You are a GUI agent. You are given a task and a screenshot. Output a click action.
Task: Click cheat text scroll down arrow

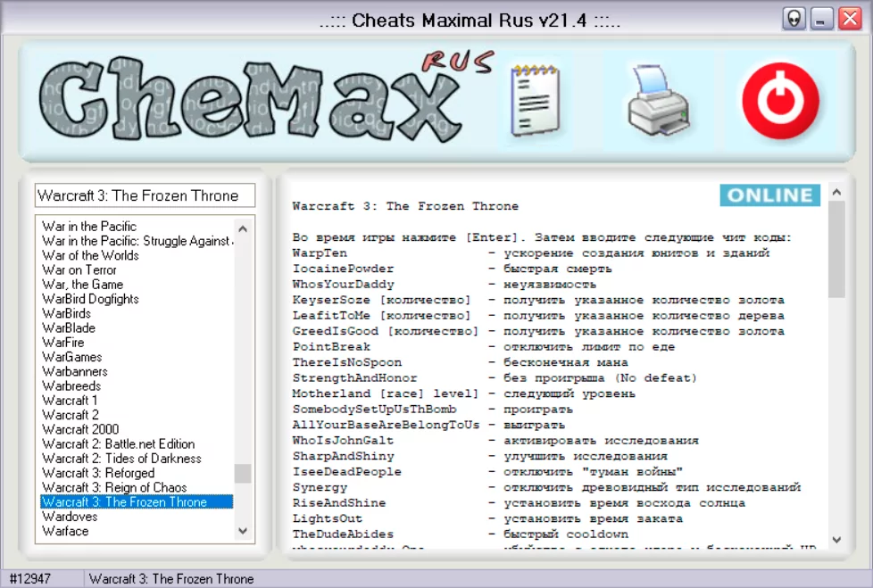coord(836,540)
